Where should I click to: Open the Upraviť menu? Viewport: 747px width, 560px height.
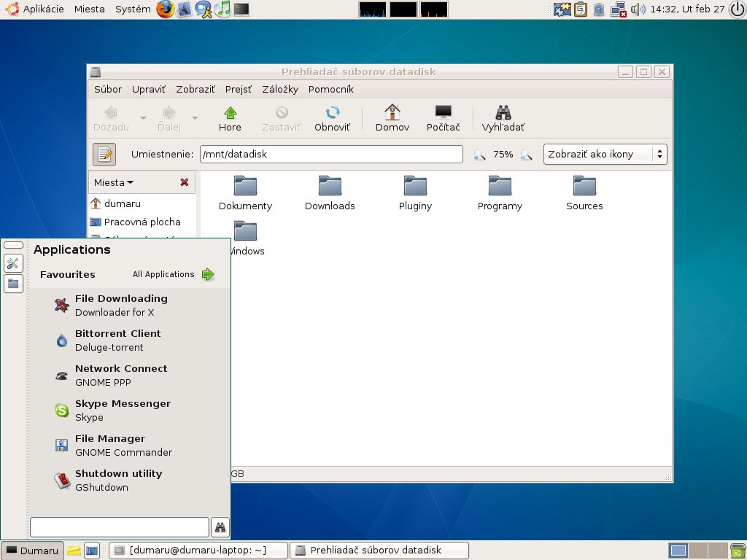pyautogui.click(x=149, y=89)
